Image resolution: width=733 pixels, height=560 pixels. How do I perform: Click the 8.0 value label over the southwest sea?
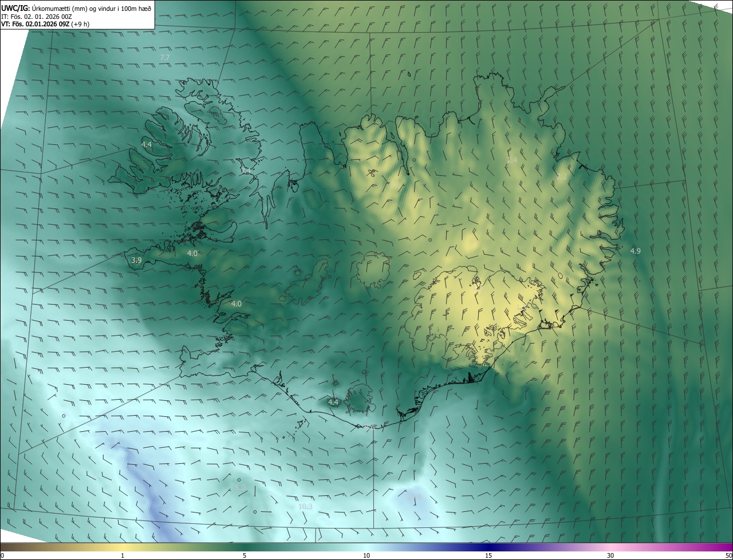click(x=240, y=488)
